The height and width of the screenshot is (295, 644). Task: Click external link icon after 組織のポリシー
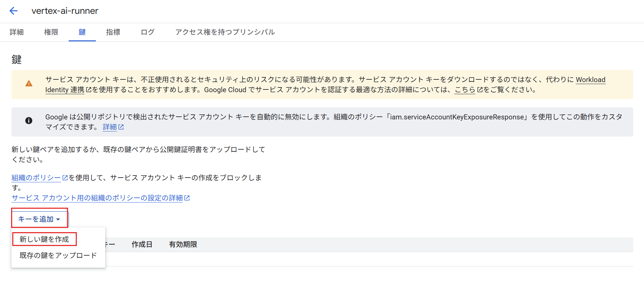[x=65, y=178]
